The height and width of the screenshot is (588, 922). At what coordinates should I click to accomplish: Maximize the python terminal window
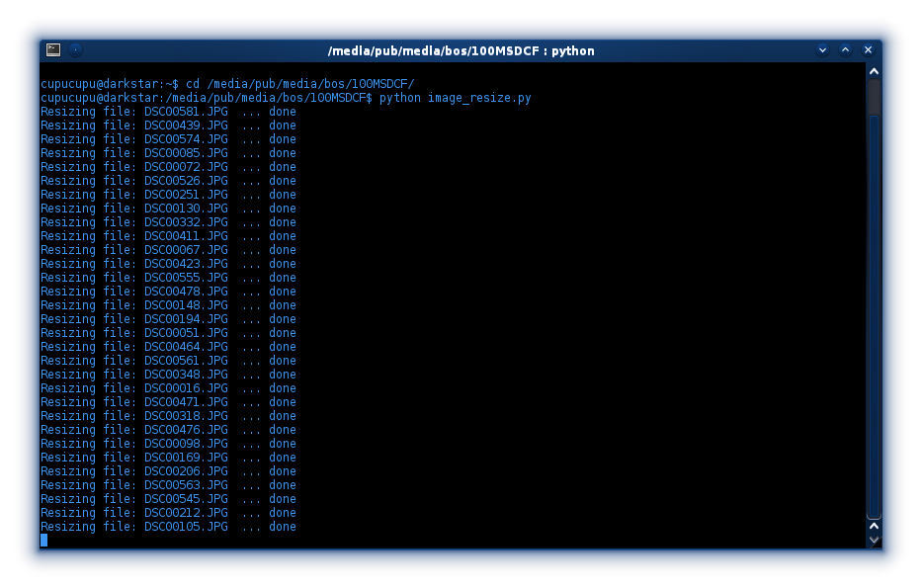[x=845, y=50]
